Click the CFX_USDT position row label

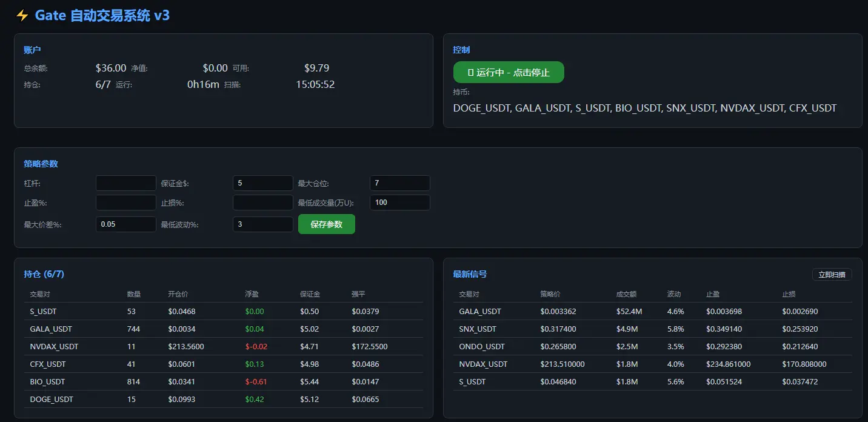(48, 364)
